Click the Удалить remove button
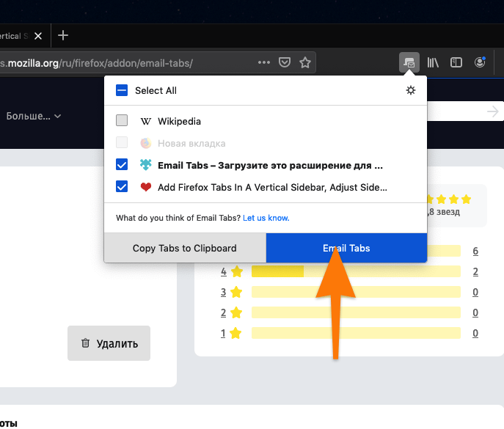The image size is (504, 429). point(109,343)
